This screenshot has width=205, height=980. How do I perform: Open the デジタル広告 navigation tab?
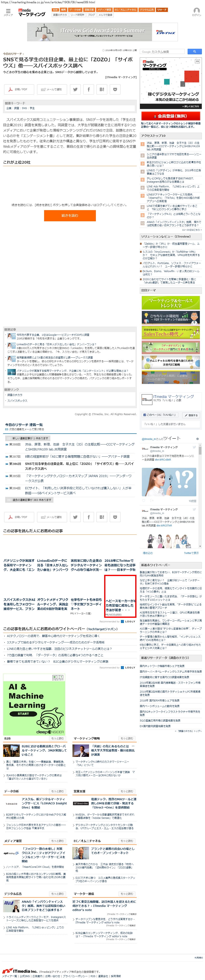tap(147, 10)
